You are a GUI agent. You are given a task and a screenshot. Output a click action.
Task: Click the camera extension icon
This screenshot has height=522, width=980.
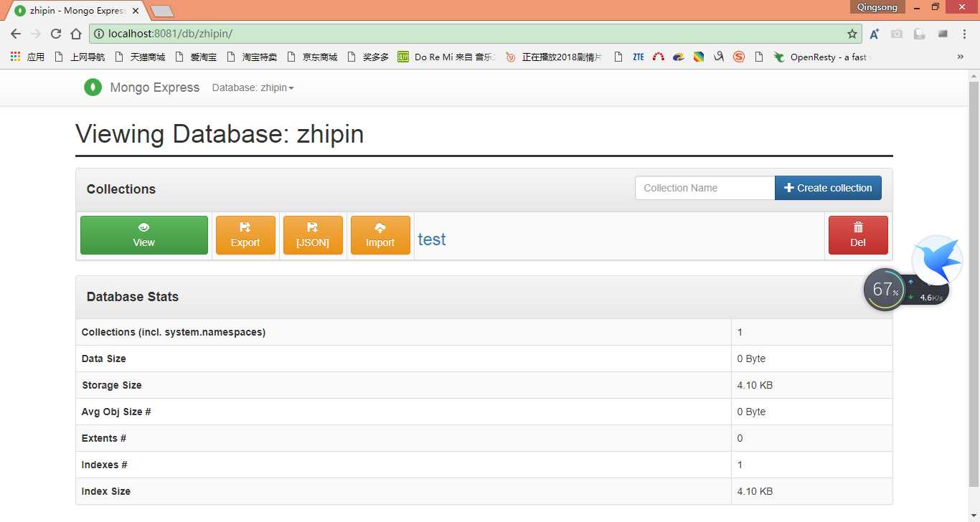(x=897, y=34)
